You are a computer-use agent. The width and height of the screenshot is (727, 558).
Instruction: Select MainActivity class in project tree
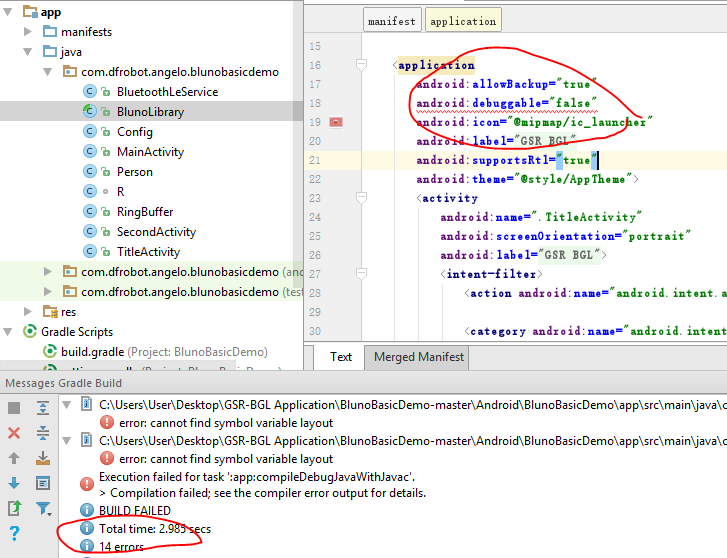(x=150, y=152)
